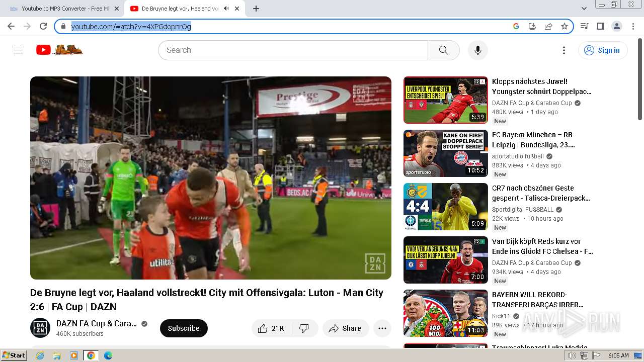Click the 100 Mio. 11:03 thumbnail
Viewport: 644px width, 362px height.
coord(446,313)
